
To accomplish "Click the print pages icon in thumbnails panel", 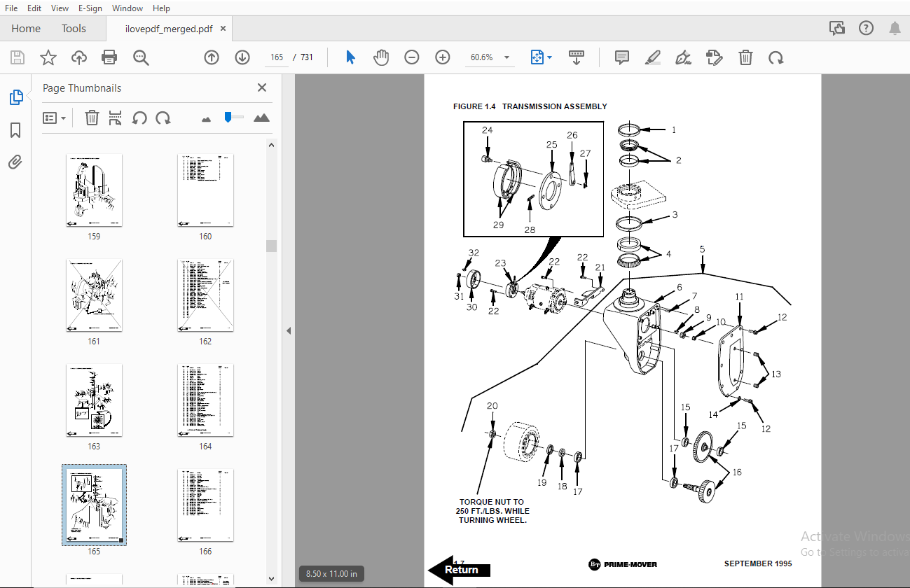I will coord(116,118).
